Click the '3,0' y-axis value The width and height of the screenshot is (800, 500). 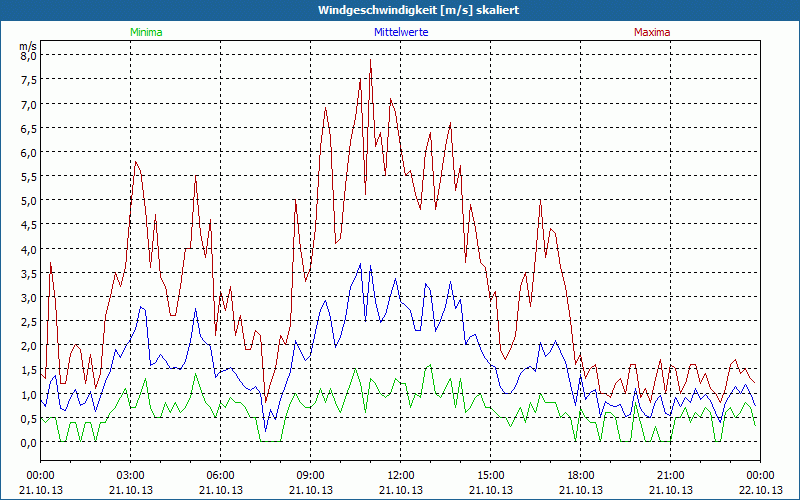29,298
